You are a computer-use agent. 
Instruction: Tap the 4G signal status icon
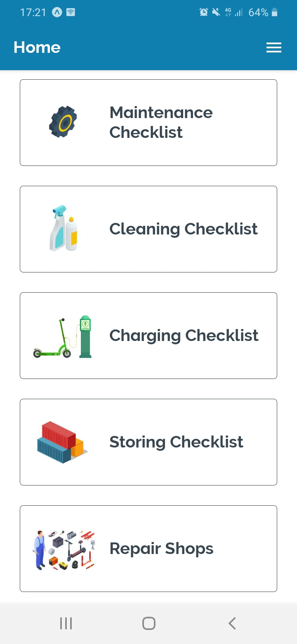pyautogui.click(x=228, y=12)
